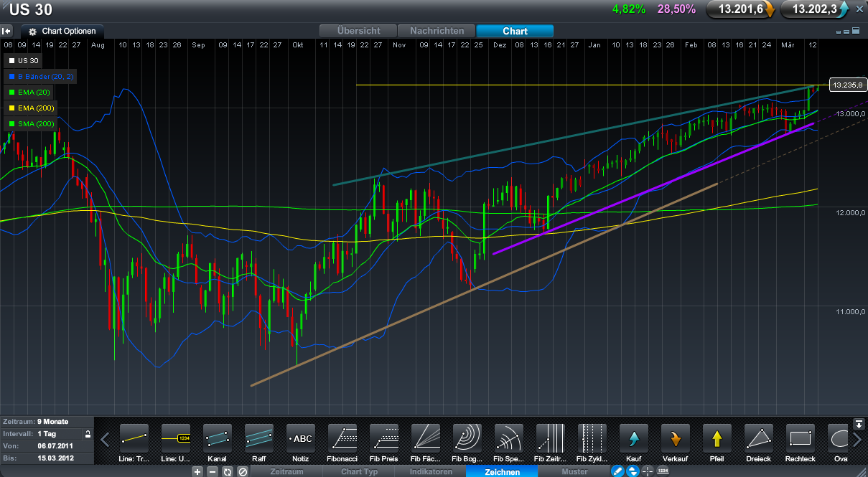
Task: Toggle EMA (20) indicator in legend
Action: 29,92
